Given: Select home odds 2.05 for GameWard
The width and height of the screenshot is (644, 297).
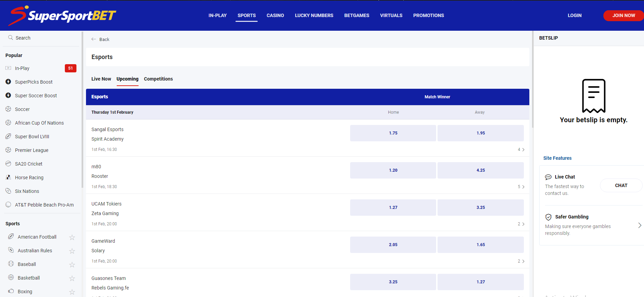Looking at the screenshot, I should click(x=393, y=245).
